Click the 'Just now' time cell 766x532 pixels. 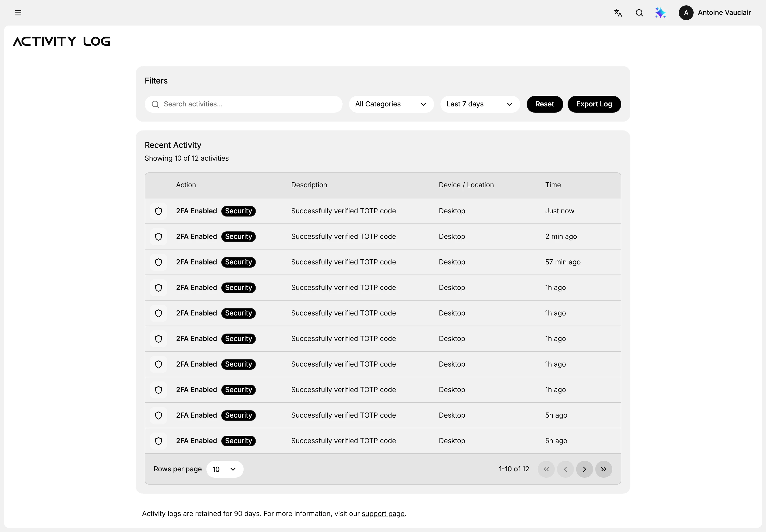click(x=560, y=211)
